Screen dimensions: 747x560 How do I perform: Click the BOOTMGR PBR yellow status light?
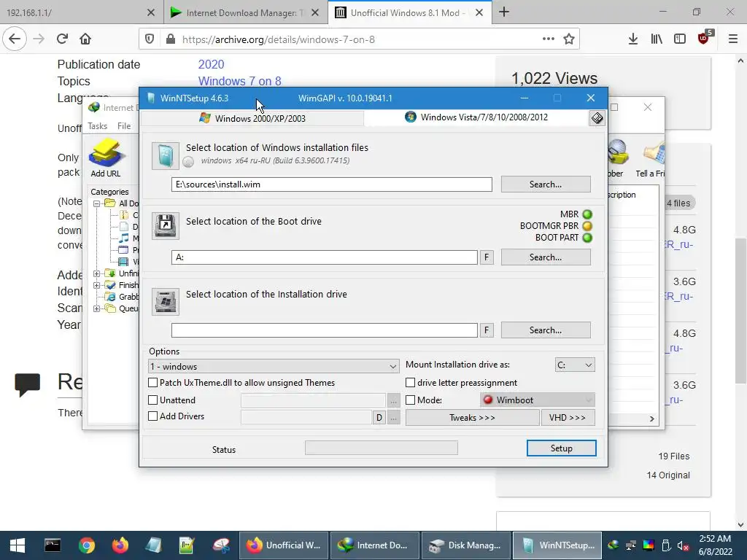click(x=587, y=226)
